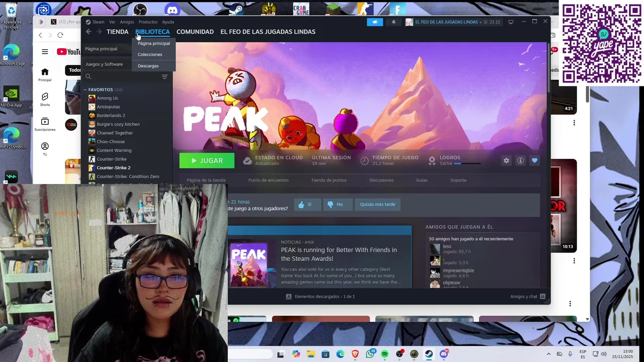Select Página principal in Biblioteca dropdown

tap(153, 43)
